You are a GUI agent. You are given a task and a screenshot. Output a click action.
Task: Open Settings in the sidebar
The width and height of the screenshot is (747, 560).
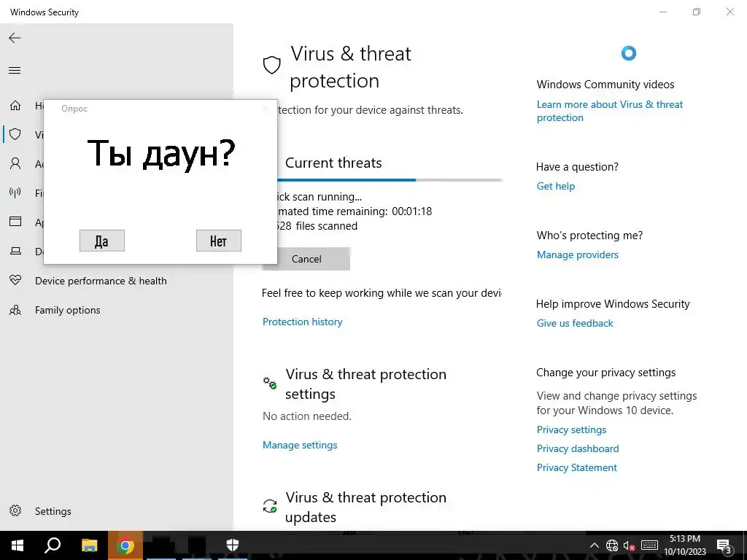pos(117,511)
